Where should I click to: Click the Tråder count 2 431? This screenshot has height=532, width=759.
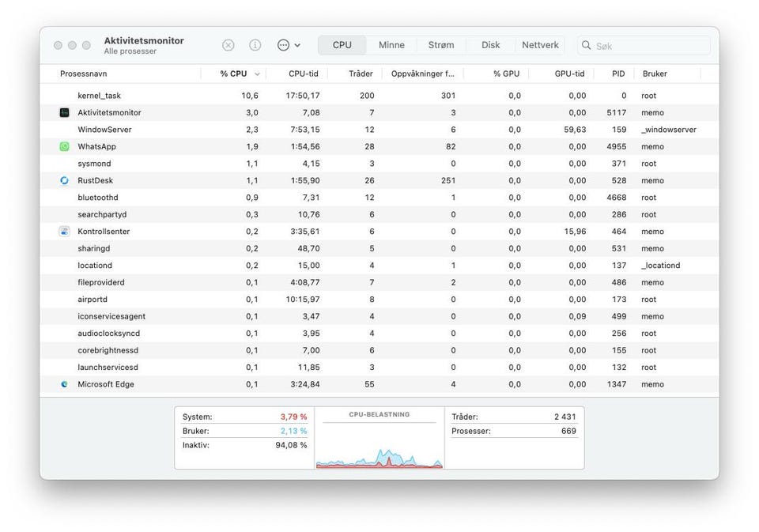coord(565,417)
